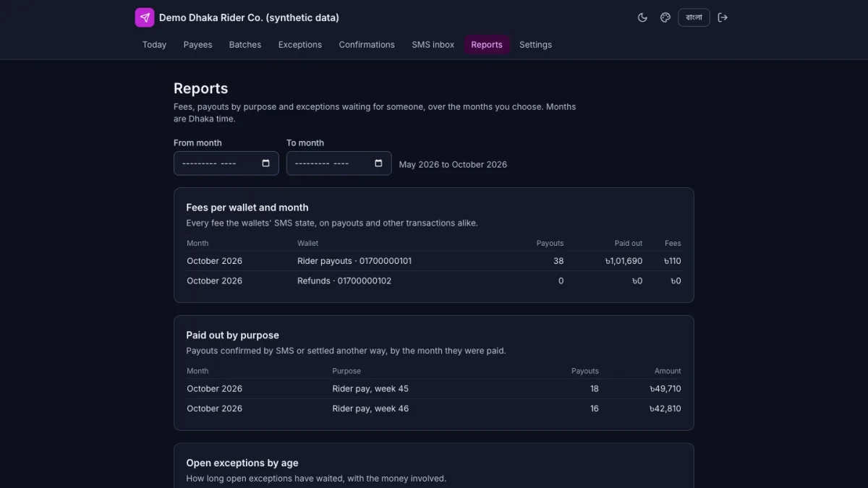Click the To month input field
Screen dimensions: 868x488
point(339,163)
